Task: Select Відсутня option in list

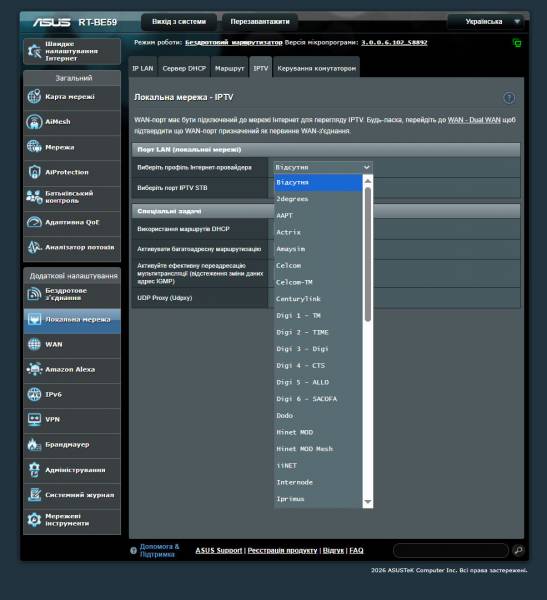Action: (318, 183)
